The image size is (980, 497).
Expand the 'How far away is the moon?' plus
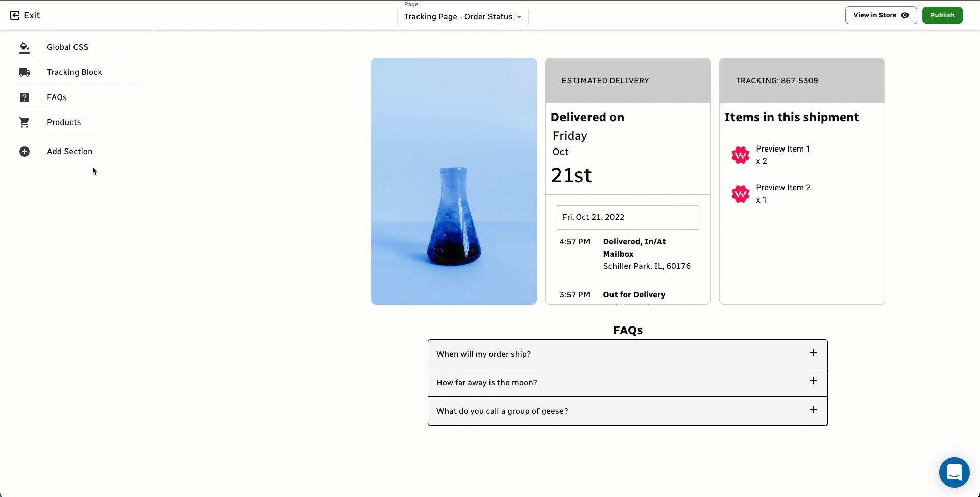coord(813,381)
